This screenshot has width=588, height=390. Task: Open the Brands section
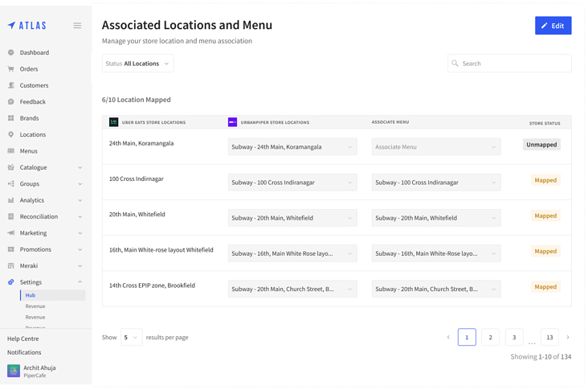tap(29, 118)
